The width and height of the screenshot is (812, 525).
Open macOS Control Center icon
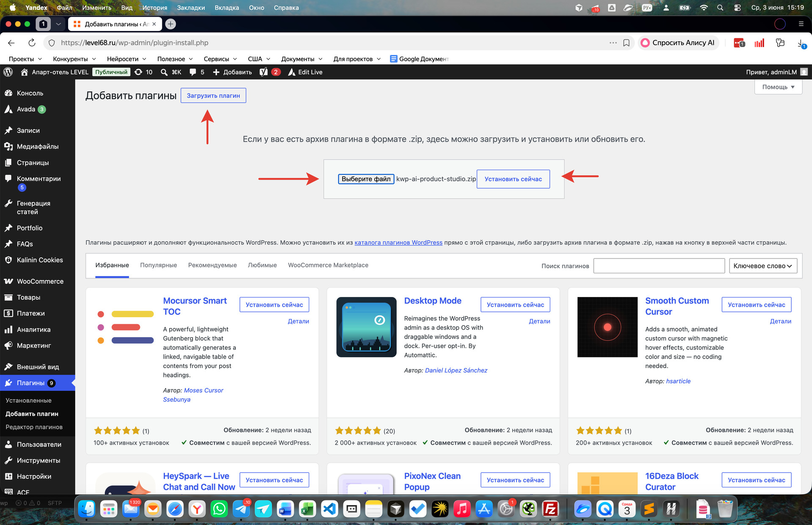[737, 8]
